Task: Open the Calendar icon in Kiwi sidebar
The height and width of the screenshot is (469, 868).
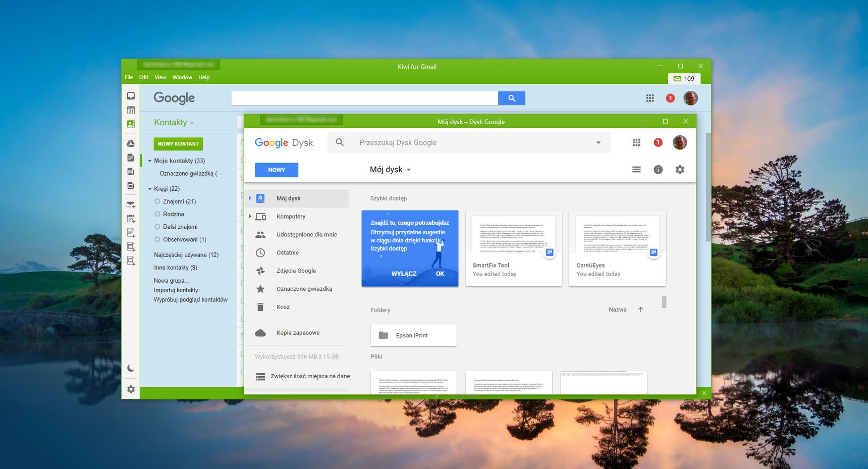Action: tap(131, 110)
